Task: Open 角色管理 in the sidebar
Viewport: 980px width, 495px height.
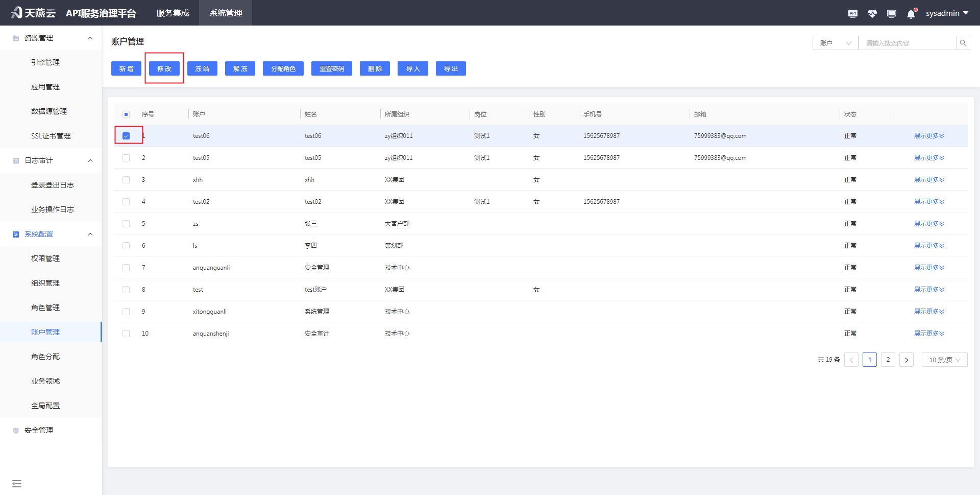Action: (x=45, y=308)
